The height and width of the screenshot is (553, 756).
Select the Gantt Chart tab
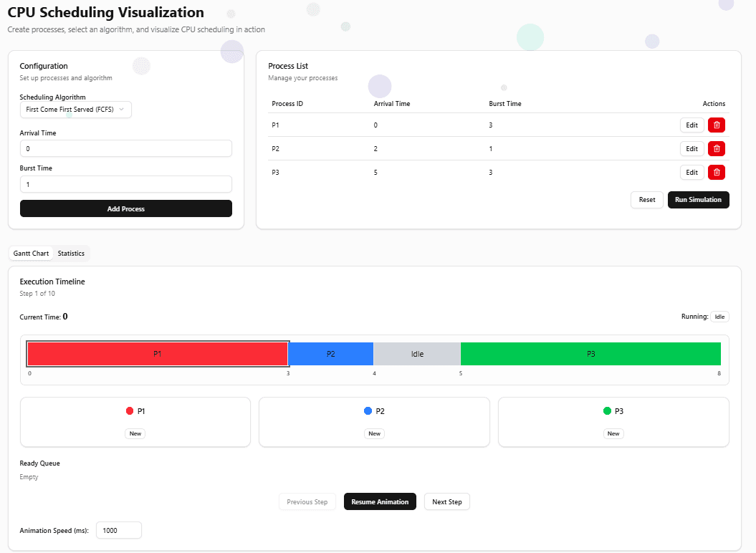31,254
